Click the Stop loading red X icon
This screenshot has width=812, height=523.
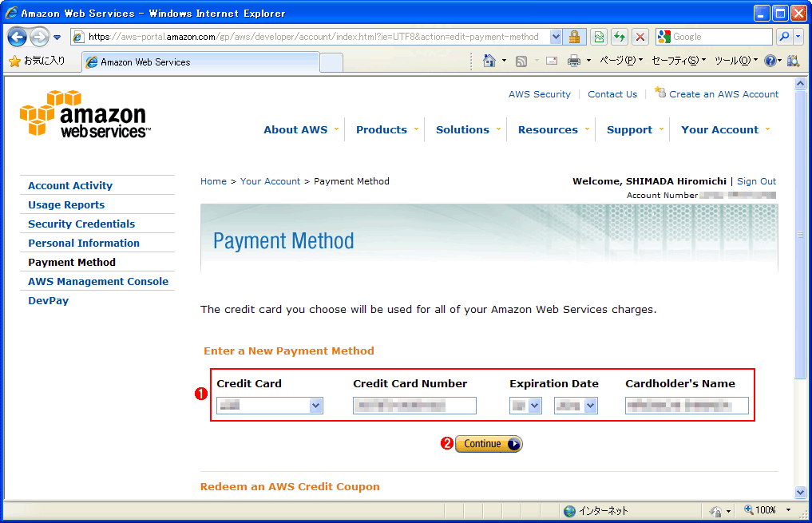(640, 37)
